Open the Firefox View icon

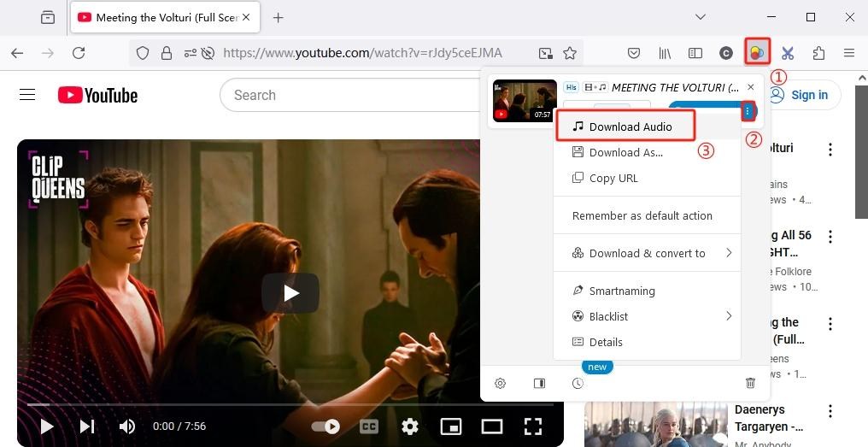pos(48,18)
